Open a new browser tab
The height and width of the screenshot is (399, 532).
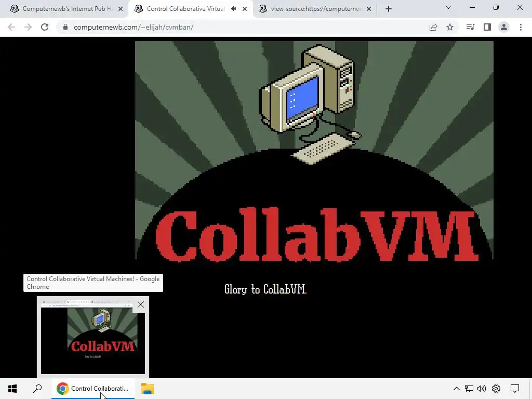click(389, 9)
